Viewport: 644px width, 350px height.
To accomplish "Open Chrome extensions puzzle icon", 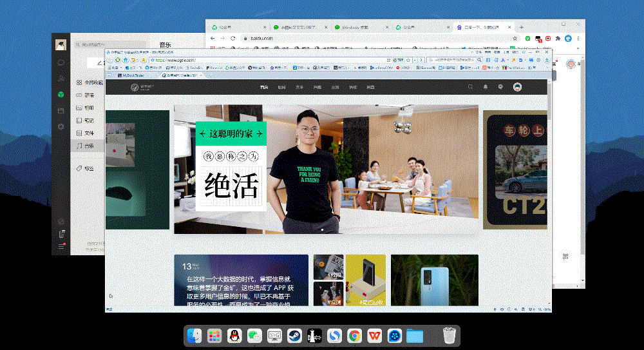I will pyautogui.click(x=558, y=38).
